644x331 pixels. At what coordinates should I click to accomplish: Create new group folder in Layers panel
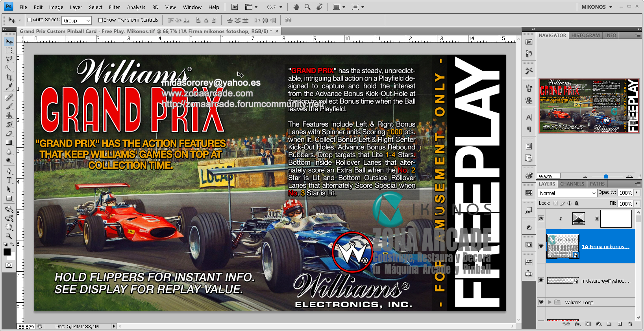tap(609, 324)
